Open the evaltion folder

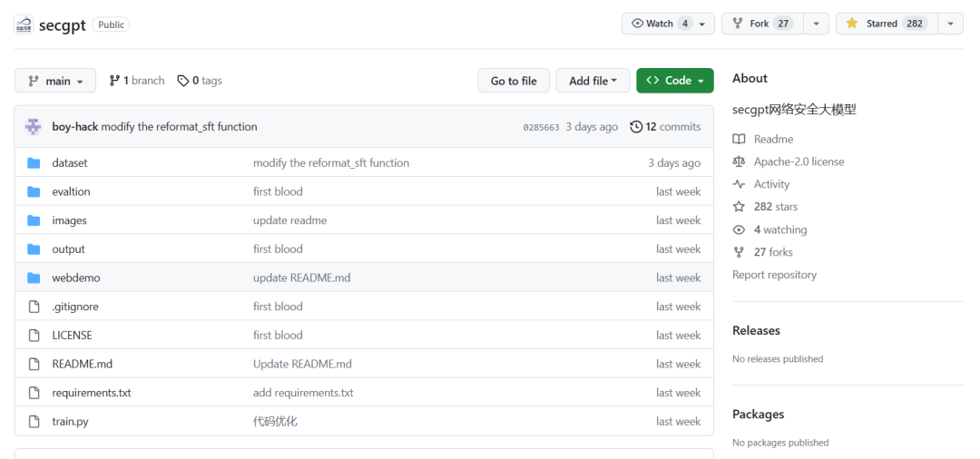tap(72, 191)
